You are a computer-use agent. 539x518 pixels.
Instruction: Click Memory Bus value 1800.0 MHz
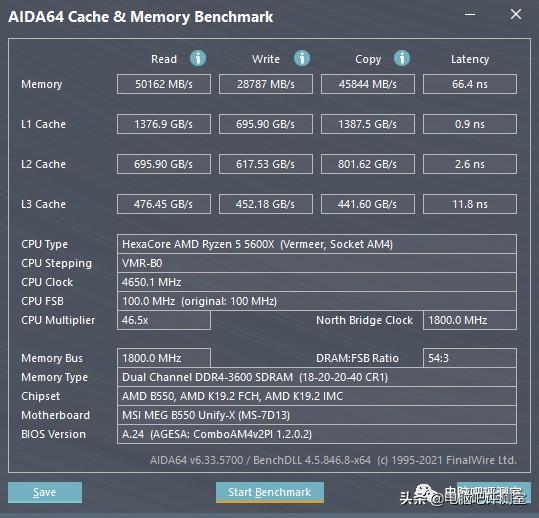coord(164,358)
